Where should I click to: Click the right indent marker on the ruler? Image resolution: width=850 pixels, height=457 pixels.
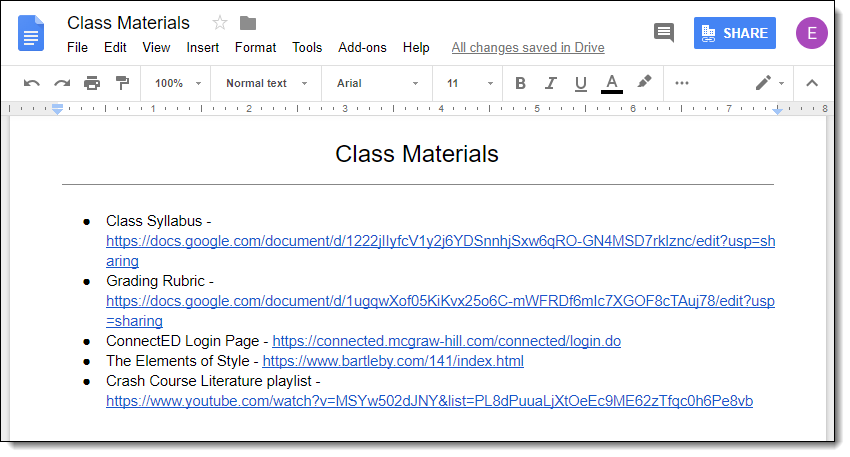pyautogui.click(x=777, y=111)
